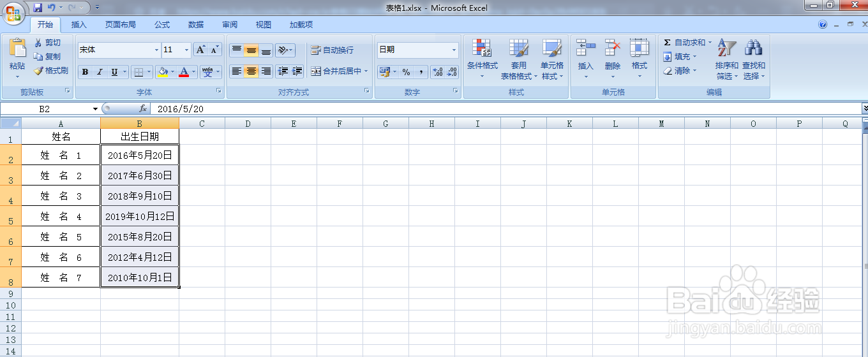
Task: Open Conditional Formatting (条件格式)
Action: pyautogui.click(x=483, y=59)
